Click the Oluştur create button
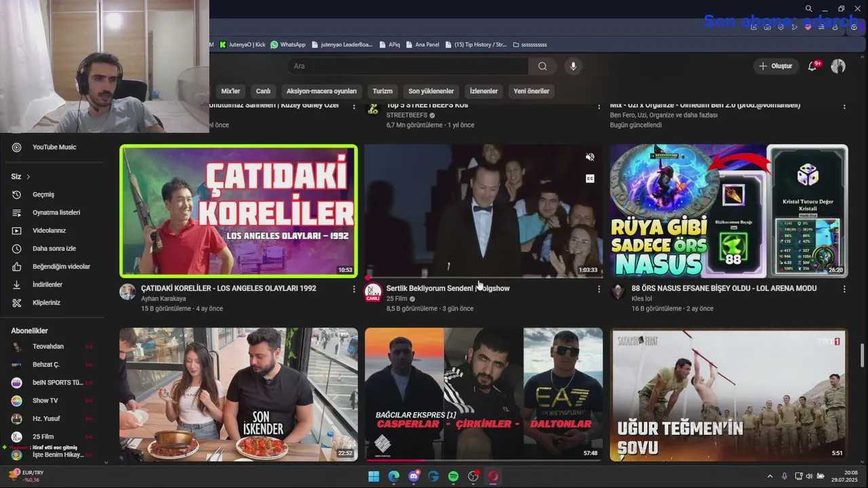The image size is (868, 488). (775, 66)
